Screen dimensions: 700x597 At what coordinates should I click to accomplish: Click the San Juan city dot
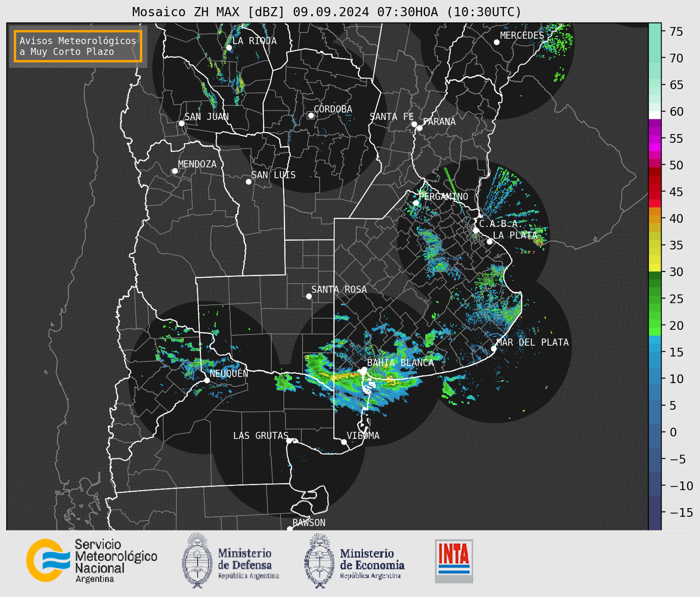(x=181, y=123)
